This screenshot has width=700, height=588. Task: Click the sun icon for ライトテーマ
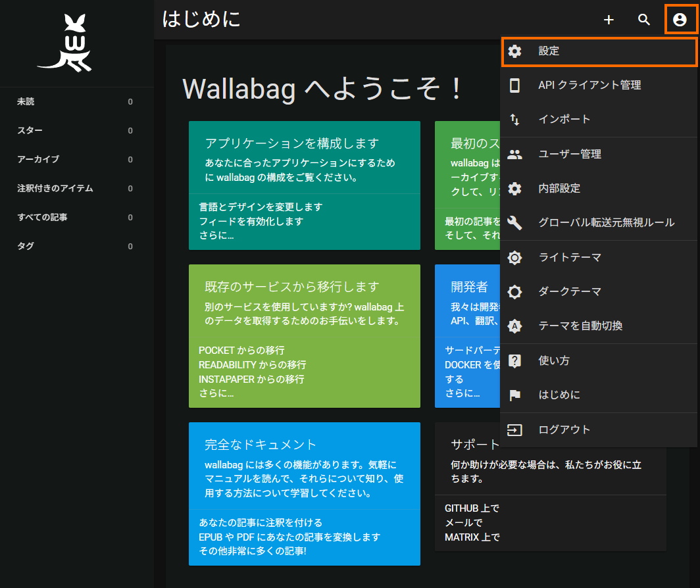click(x=514, y=258)
